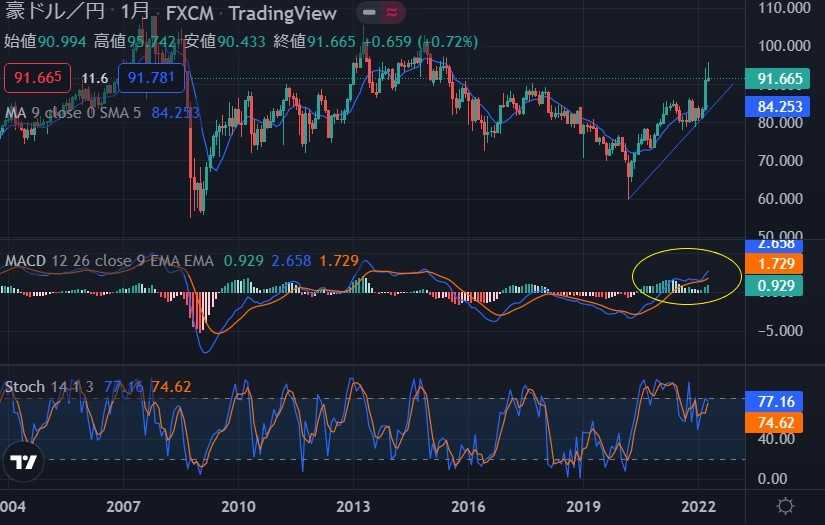Screen dimensions: 825x525
Task: Click the green 91.665 last price axis label
Action: tap(778, 78)
